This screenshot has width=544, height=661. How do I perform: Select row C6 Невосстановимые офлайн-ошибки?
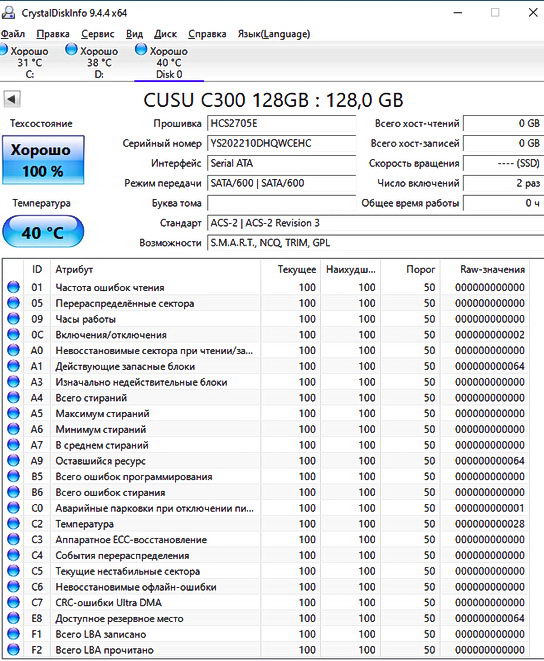coord(267,587)
